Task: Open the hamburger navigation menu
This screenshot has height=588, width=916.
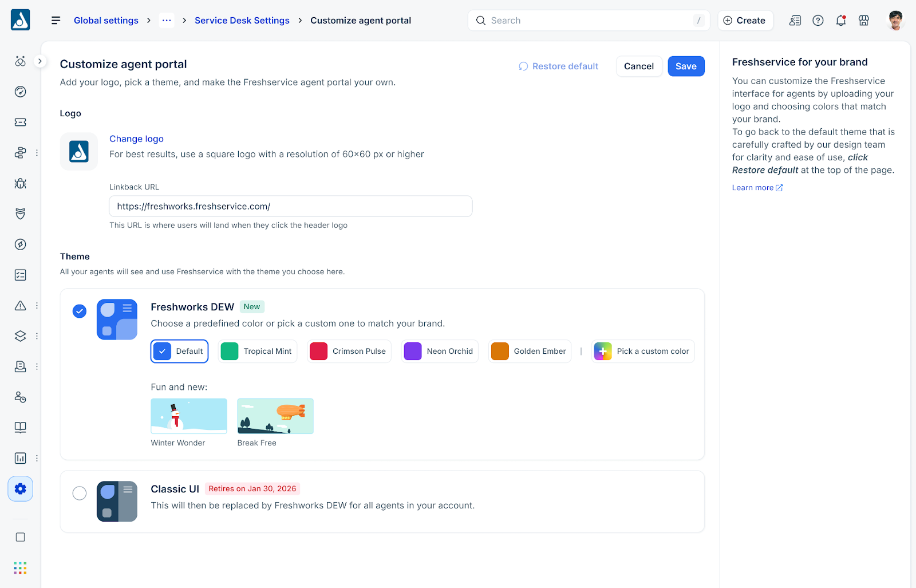Action: pos(56,21)
